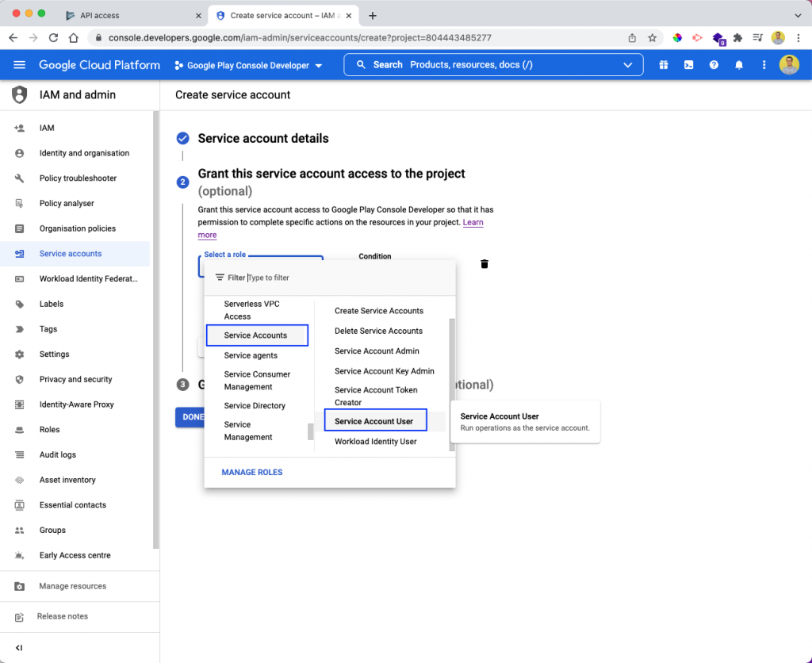812x663 pixels.
Task: Click the account avatar in the blue header
Action: coord(789,65)
